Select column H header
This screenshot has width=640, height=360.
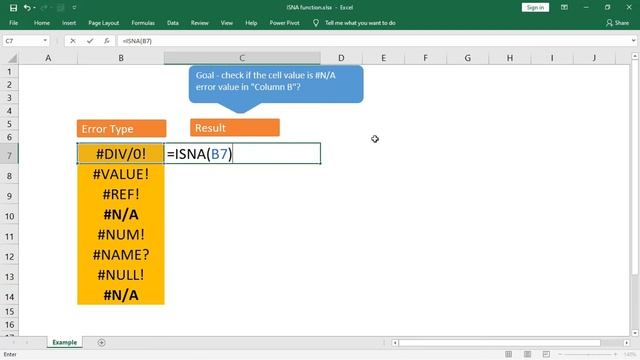pos(510,58)
